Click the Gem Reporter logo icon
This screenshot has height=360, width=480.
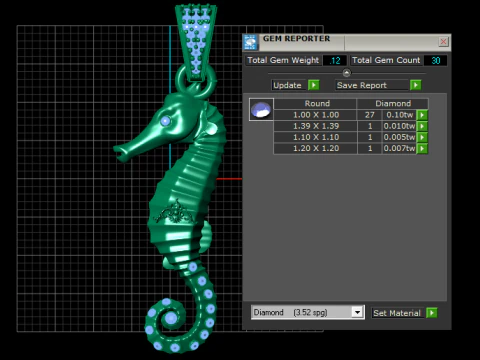(x=250, y=42)
